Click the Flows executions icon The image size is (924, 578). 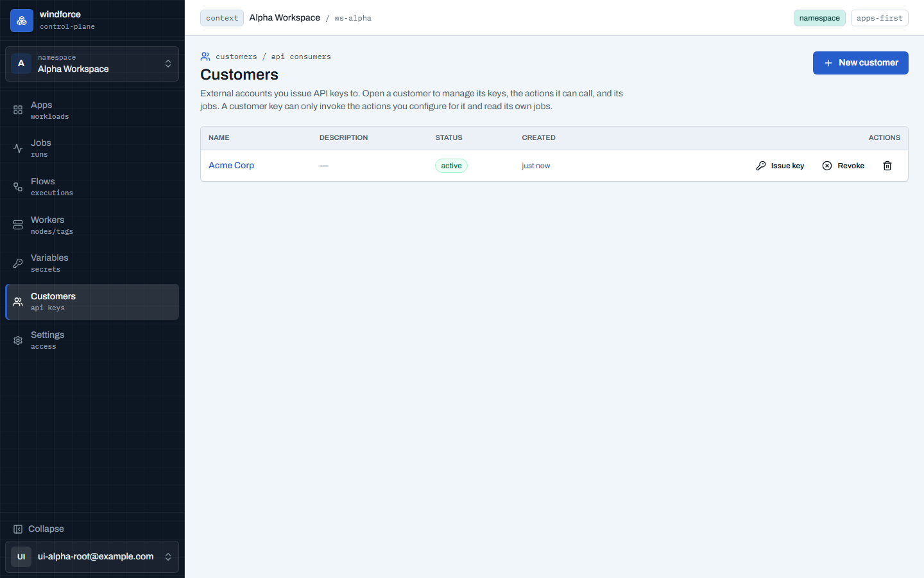[x=18, y=187]
